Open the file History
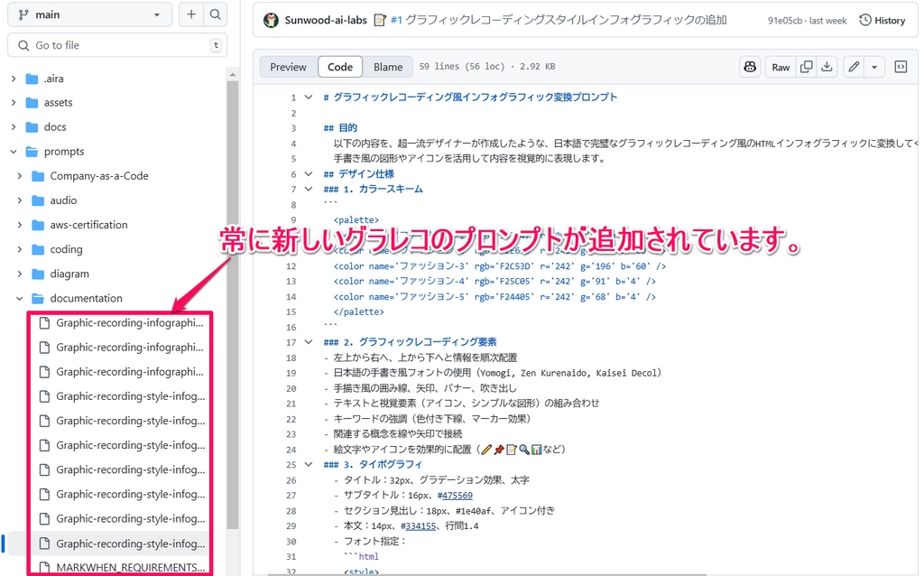The width and height of the screenshot is (924, 576). pyautogui.click(x=882, y=20)
